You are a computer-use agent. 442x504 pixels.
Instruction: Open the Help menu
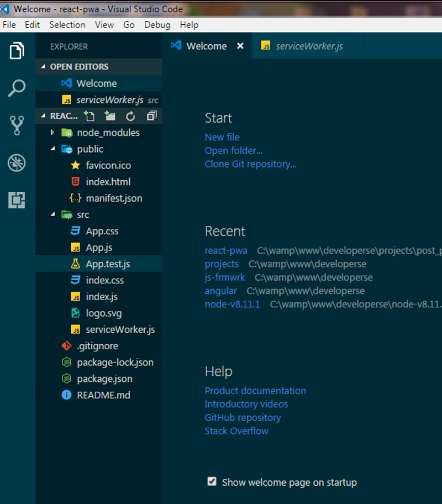[189, 25]
